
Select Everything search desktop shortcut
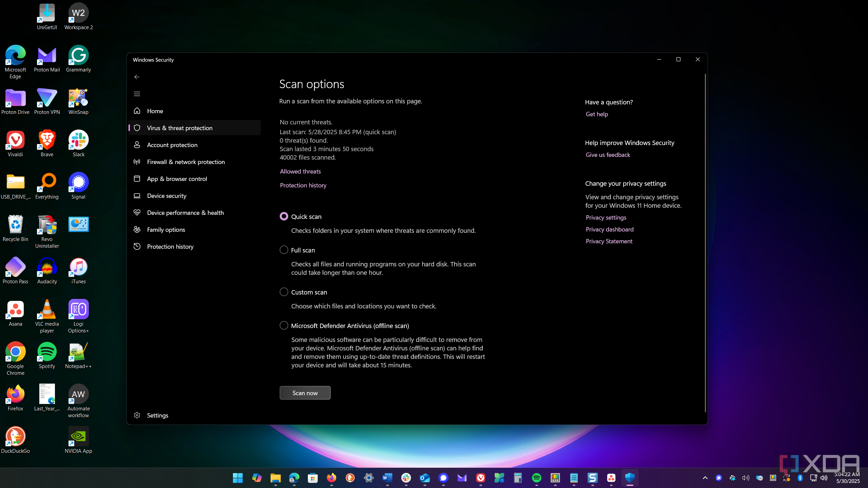[47, 186]
